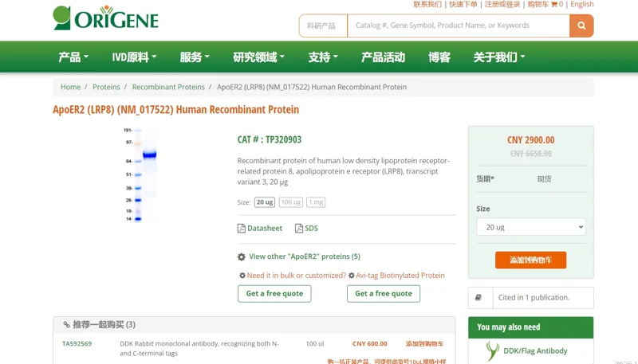This screenshot has width=638, height=364.
Task: Expand the 关于我们 menu
Action: coord(499,57)
